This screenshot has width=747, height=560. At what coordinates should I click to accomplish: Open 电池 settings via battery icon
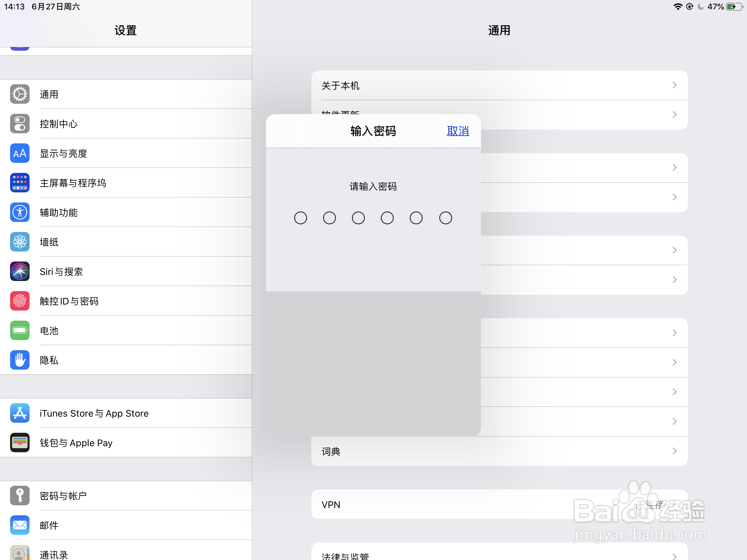19,330
